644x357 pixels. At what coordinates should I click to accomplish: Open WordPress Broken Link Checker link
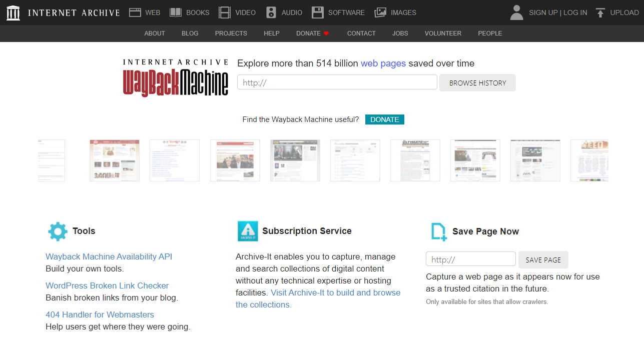[x=107, y=285]
